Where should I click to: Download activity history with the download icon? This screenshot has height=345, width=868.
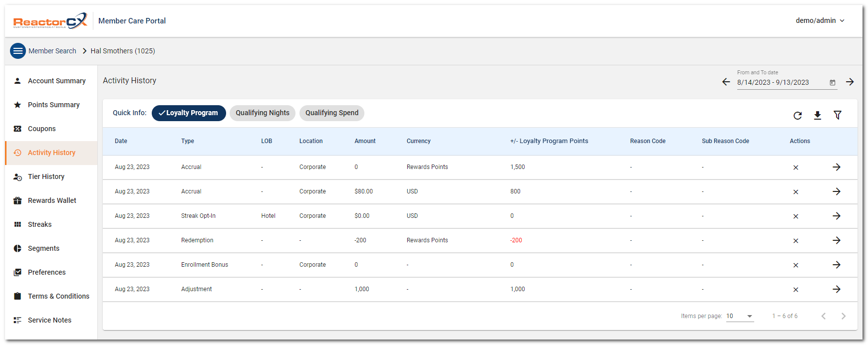point(817,115)
